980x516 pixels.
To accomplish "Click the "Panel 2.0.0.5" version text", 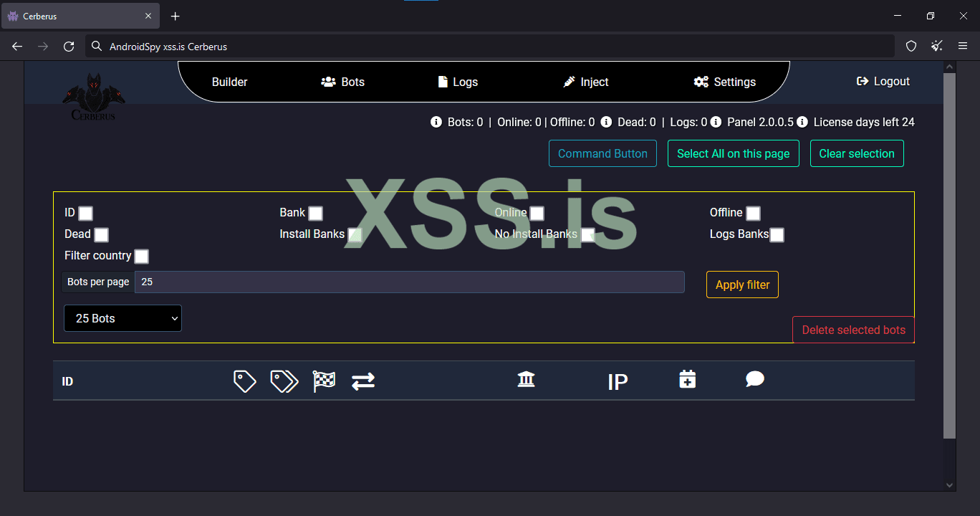I will coord(760,122).
